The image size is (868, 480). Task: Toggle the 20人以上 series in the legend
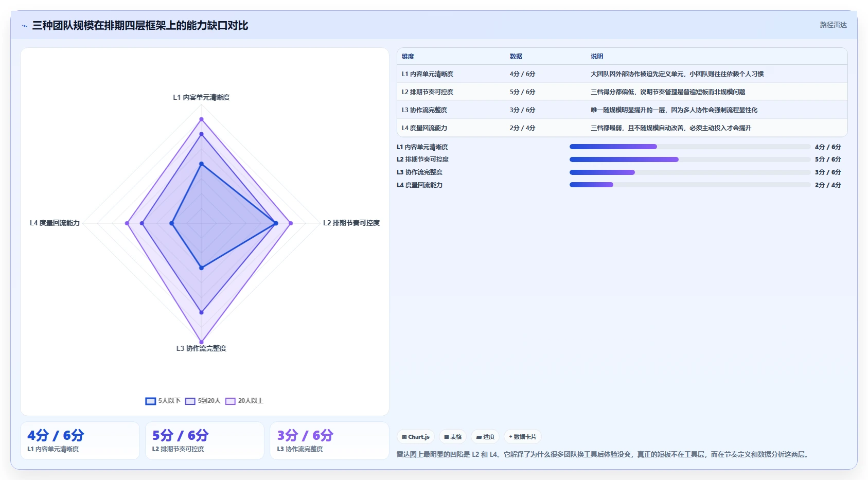click(244, 401)
